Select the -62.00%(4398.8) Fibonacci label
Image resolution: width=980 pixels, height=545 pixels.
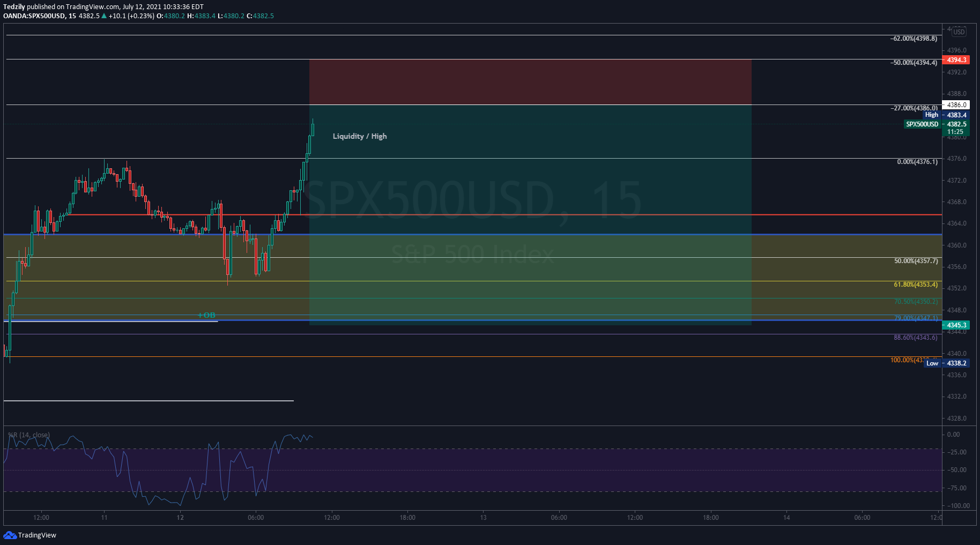(914, 39)
